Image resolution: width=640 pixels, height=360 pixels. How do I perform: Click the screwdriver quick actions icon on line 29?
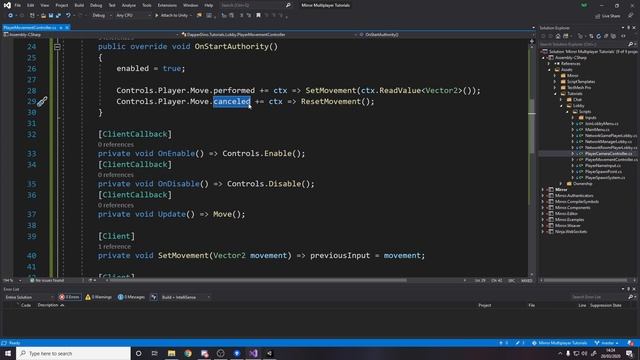42,101
